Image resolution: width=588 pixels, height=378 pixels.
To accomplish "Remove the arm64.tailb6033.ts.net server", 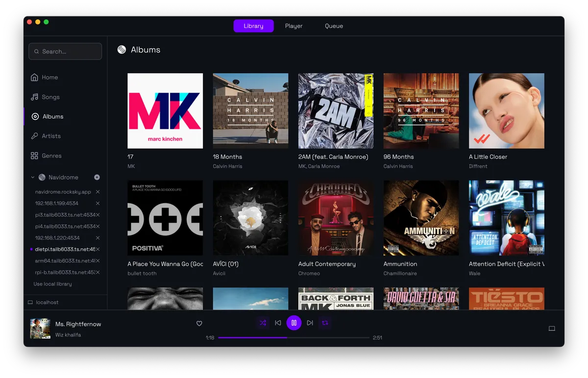I will coord(98,261).
